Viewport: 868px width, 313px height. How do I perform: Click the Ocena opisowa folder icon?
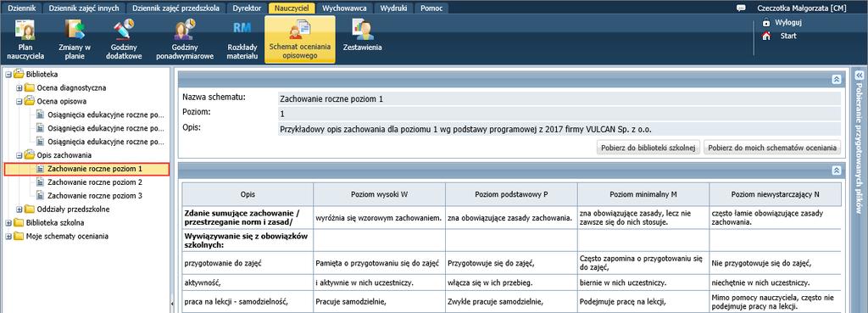(29, 101)
